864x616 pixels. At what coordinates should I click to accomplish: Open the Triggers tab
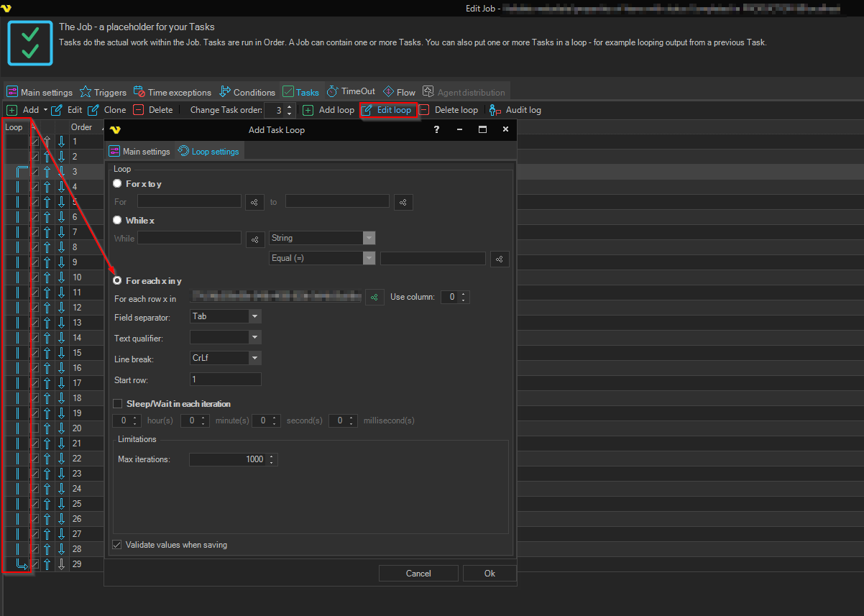point(103,92)
